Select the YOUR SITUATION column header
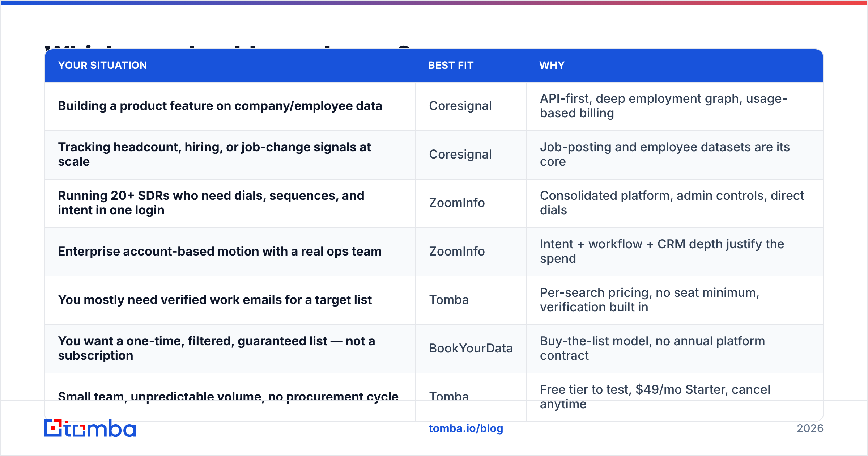The height and width of the screenshot is (456, 868). (103, 65)
